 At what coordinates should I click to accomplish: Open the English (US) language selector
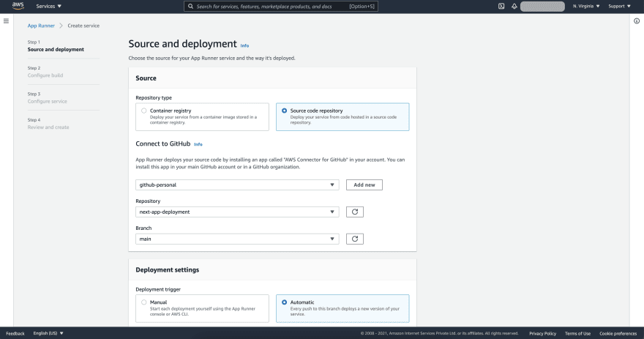[48, 333]
